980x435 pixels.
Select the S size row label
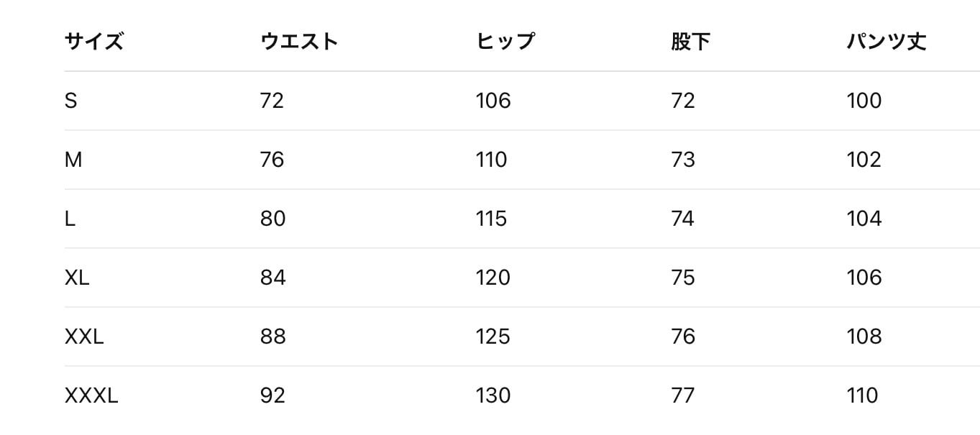point(70,101)
